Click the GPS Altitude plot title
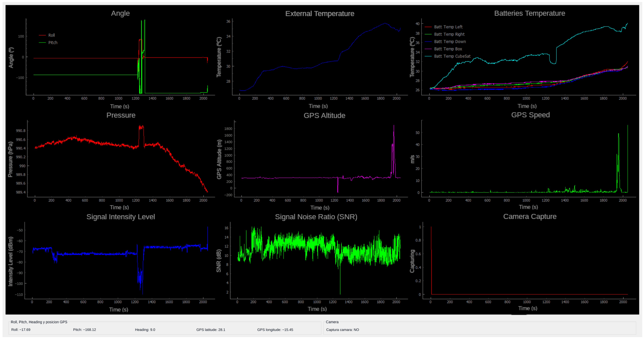Screen dimensions: 644x339 324,115
